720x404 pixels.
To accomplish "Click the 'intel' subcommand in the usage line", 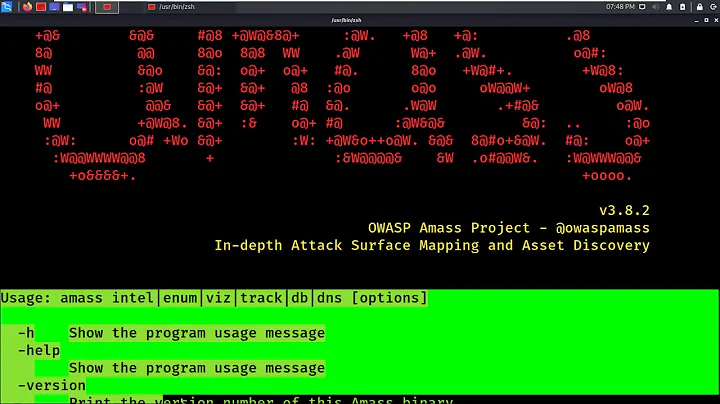I will point(133,298).
